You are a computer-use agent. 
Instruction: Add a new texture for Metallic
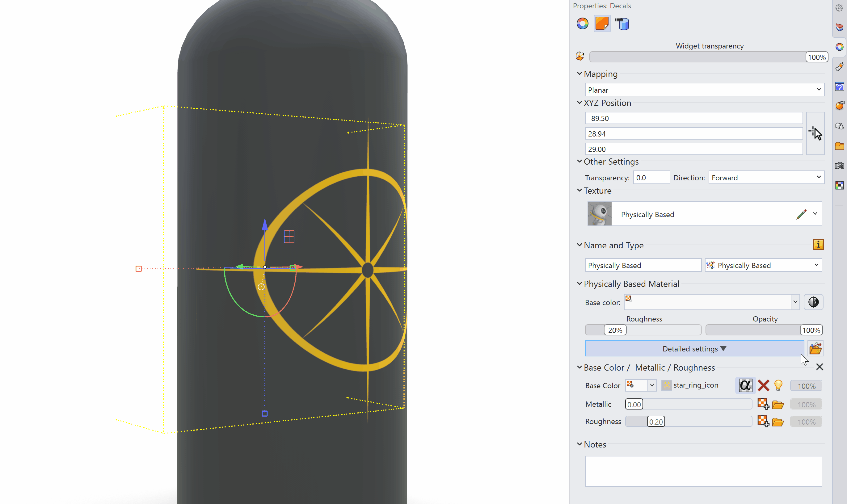[x=764, y=404]
